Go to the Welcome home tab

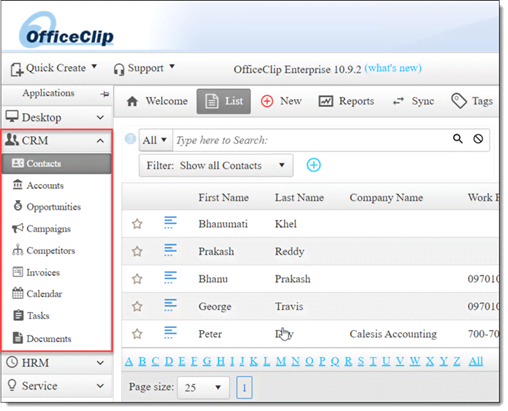point(157,101)
